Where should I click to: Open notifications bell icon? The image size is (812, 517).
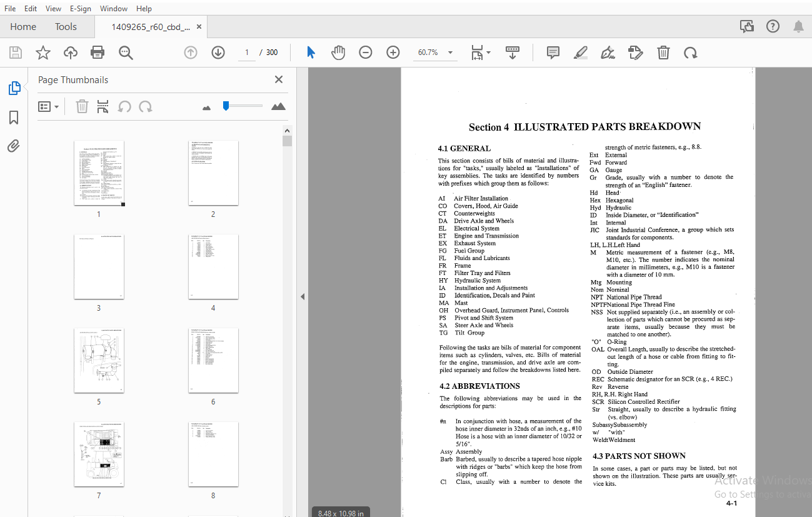tap(798, 26)
